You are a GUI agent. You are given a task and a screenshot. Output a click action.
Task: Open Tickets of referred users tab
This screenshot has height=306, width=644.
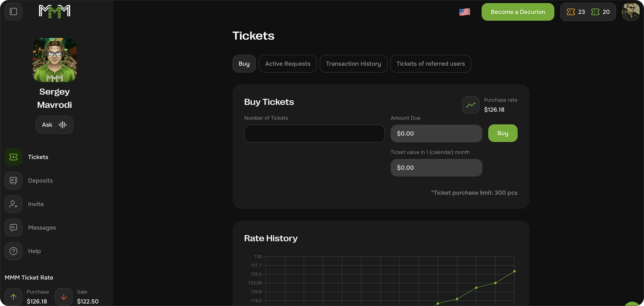click(x=431, y=64)
